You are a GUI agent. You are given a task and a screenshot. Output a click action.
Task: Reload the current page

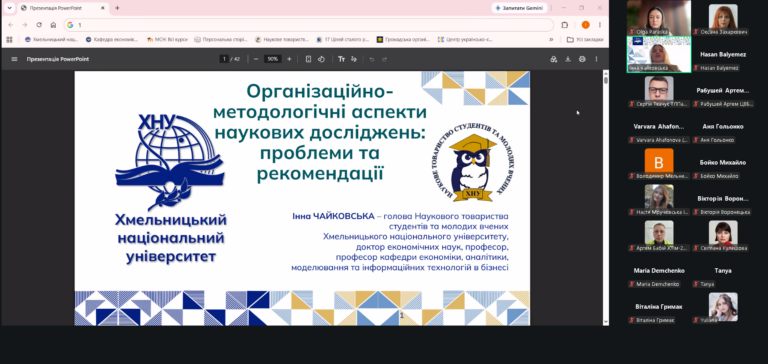39,25
